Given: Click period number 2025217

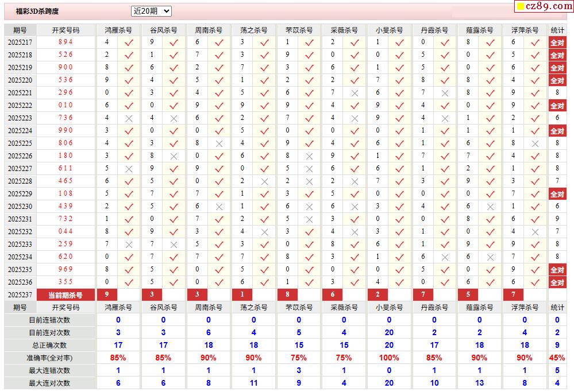Looking at the screenshot, I should [x=20, y=42].
